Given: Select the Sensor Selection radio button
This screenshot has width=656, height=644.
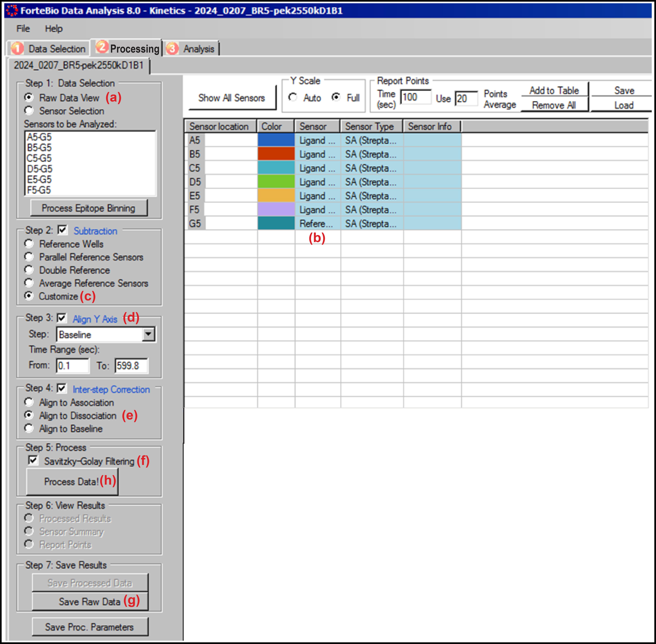Looking at the screenshot, I should (x=29, y=111).
